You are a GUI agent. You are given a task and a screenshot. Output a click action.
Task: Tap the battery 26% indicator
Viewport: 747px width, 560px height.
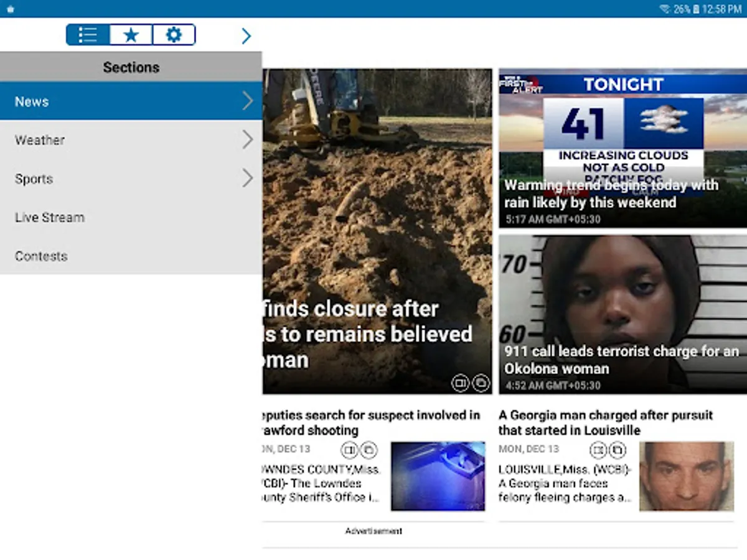click(686, 9)
